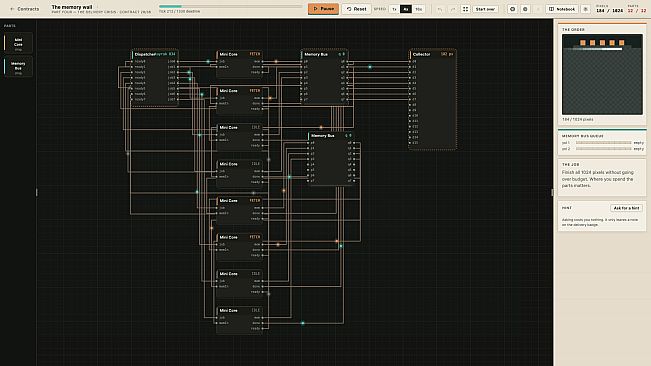This screenshot has height=366, width=651.
Task: Open the Notebook panel
Action: tap(562, 9)
